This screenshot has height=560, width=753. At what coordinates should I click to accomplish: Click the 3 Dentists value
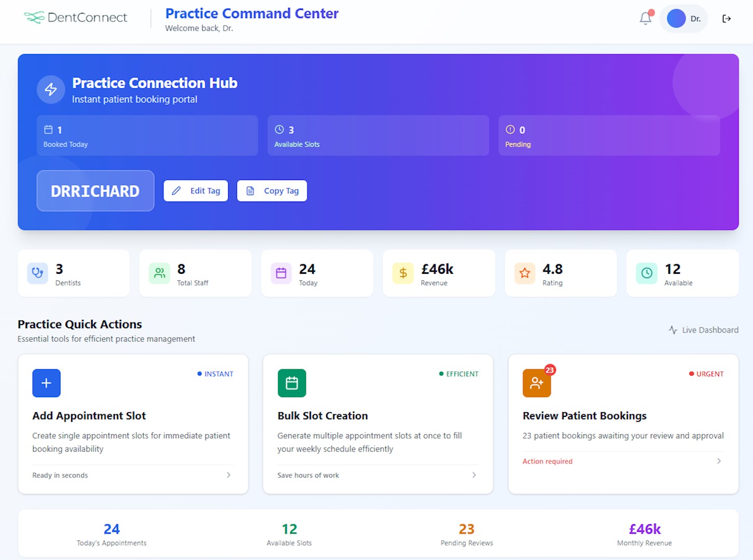point(59,269)
